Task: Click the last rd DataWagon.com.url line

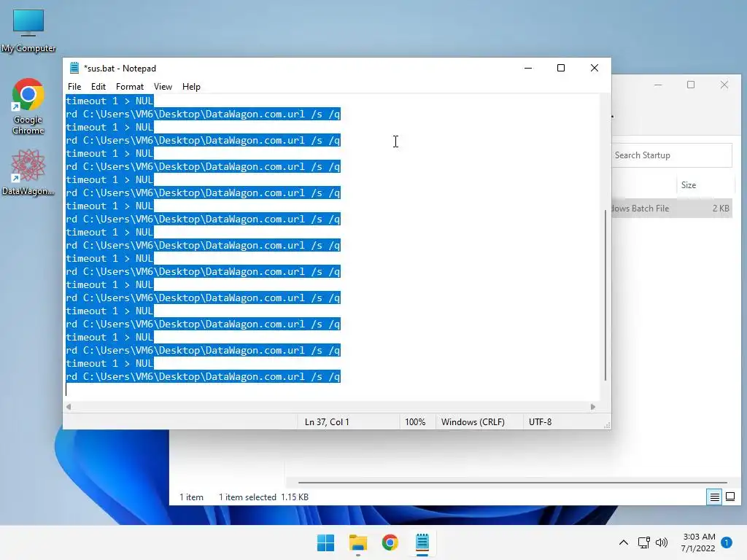Action: 203,377
